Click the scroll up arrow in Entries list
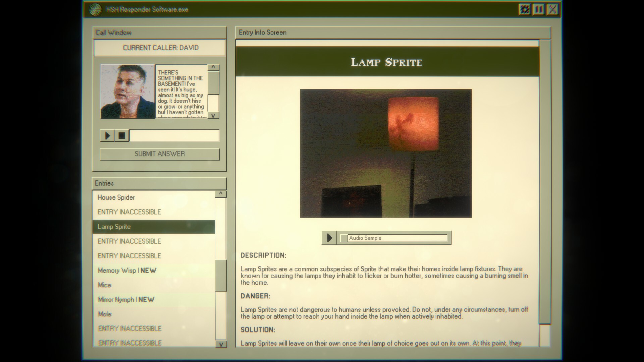This screenshot has height=362, width=644. pyautogui.click(x=220, y=194)
